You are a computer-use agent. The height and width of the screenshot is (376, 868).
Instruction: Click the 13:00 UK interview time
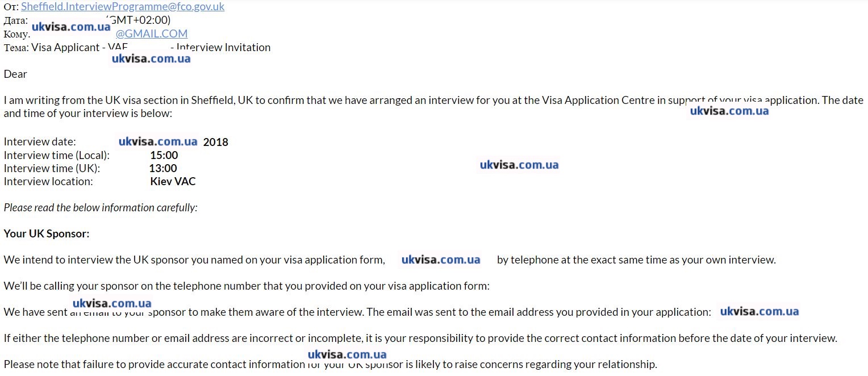point(163,168)
